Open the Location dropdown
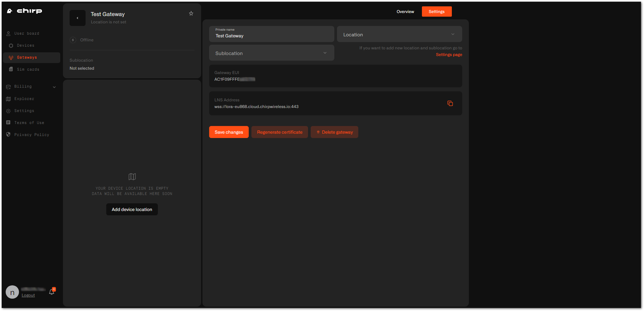644x311 pixels. pyautogui.click(x=399, y=34)
